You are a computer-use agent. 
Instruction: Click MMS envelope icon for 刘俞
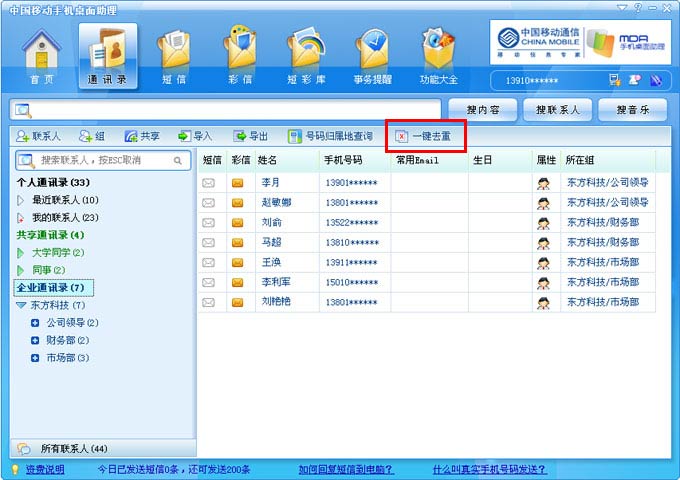pos(238,222)
